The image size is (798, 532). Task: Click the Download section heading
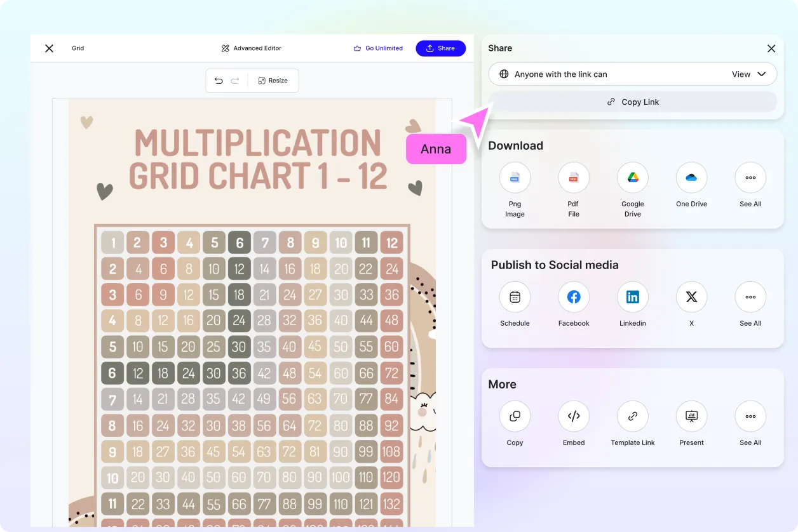[x=515, y=145]
